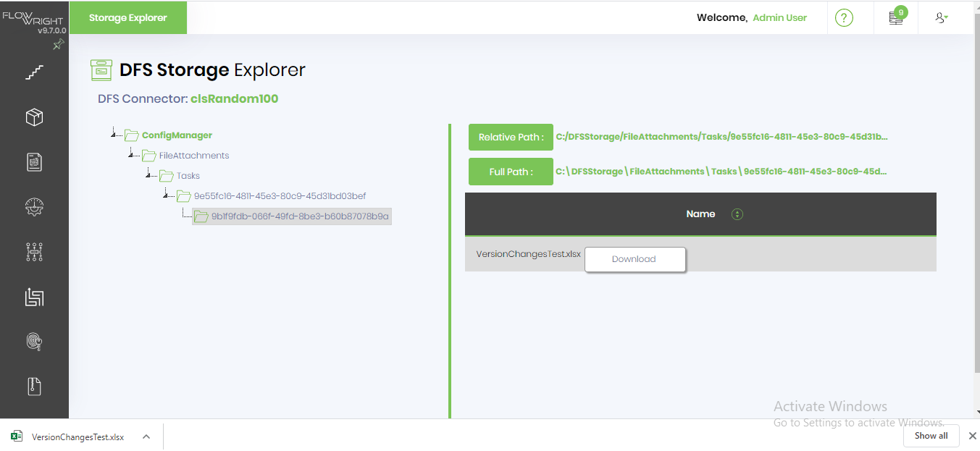Viewport: 980px width, 451px height.
Task: Download VersionChangesTest.xlsx
Action: click(634, 258)
